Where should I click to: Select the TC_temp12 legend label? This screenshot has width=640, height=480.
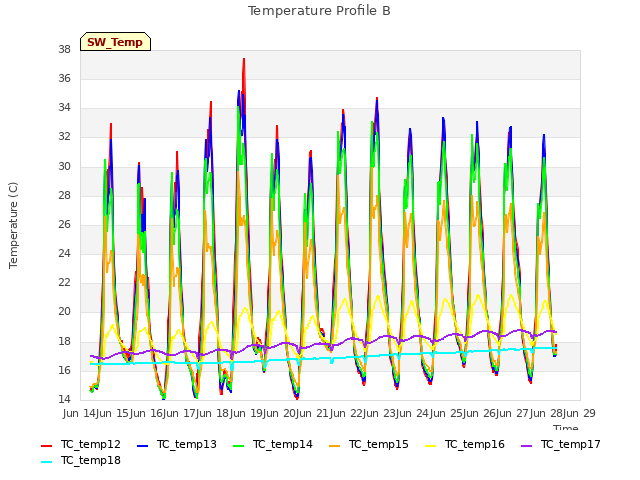tap(91, 444)
